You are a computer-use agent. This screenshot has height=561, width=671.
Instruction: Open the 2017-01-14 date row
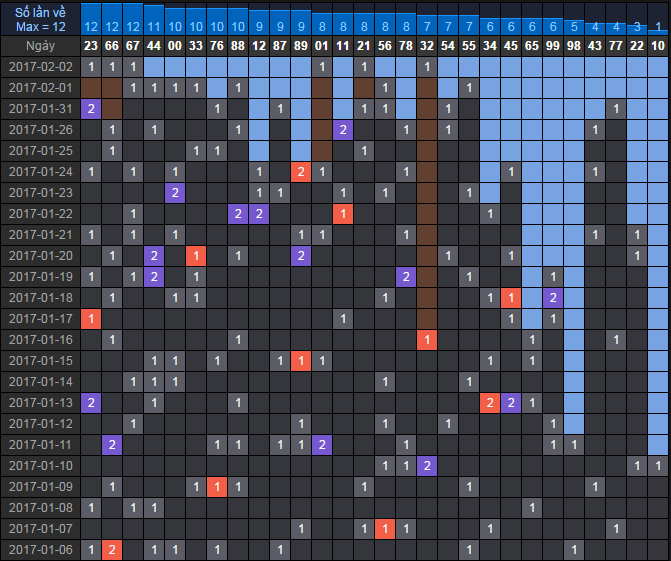click(x=40, y=381)
